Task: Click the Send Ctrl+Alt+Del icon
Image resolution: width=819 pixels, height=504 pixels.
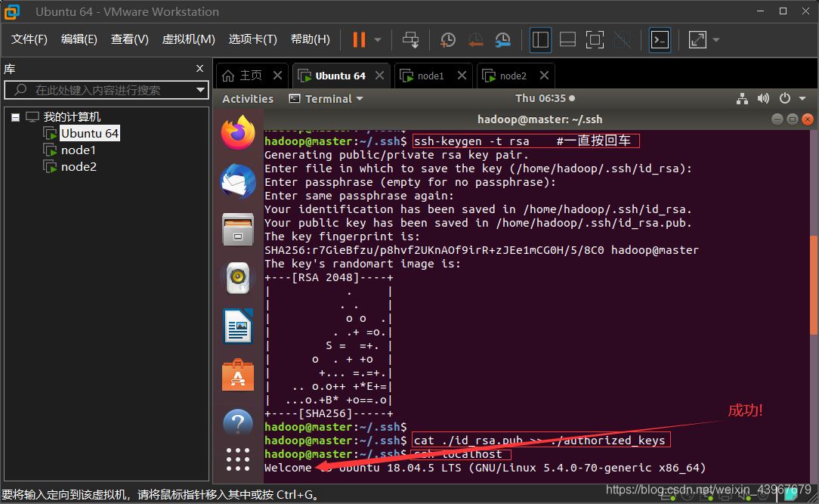Action: 410,39
